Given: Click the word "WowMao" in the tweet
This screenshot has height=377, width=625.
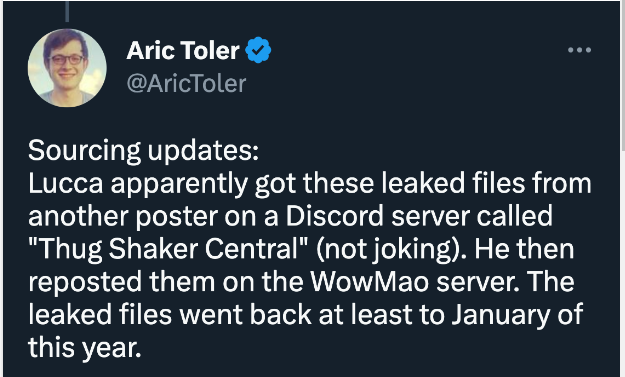Looking at the screenshot, I should pos(369,281).
